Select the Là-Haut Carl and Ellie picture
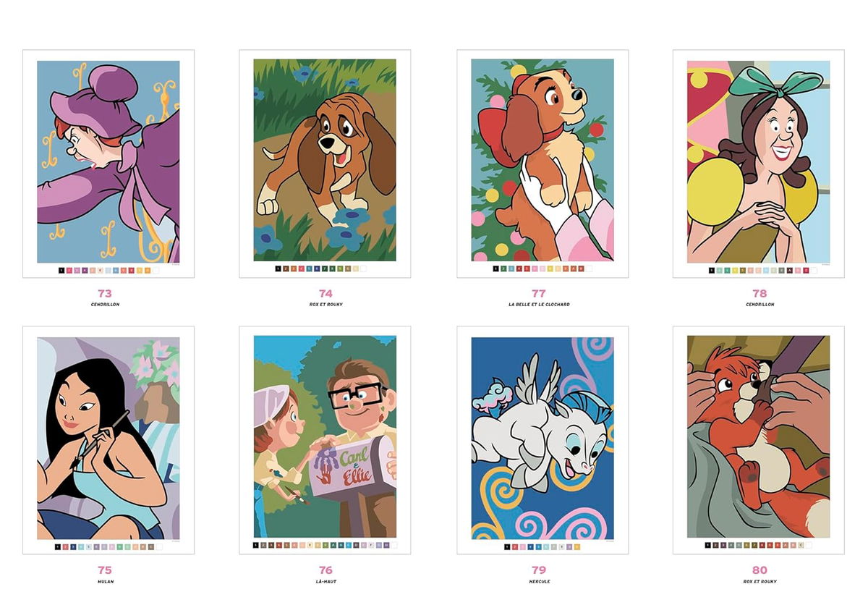 [325, 436]
